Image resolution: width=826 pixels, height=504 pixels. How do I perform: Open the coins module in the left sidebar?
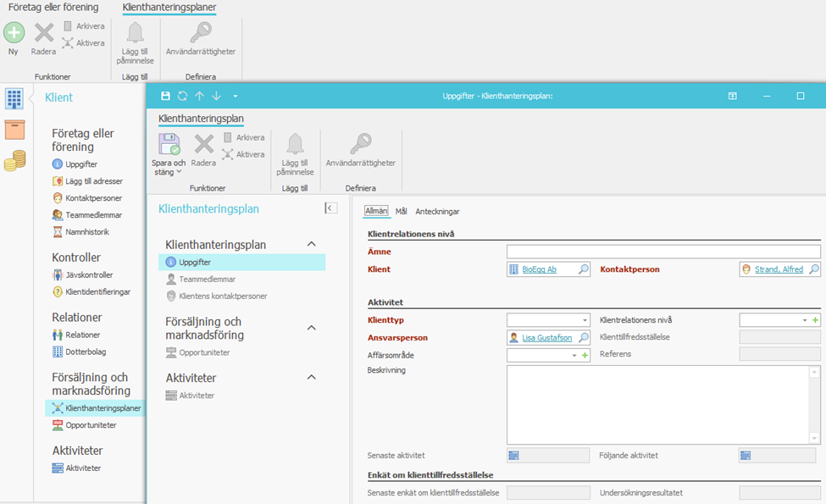pyautogui.click(x=14, y=160)
